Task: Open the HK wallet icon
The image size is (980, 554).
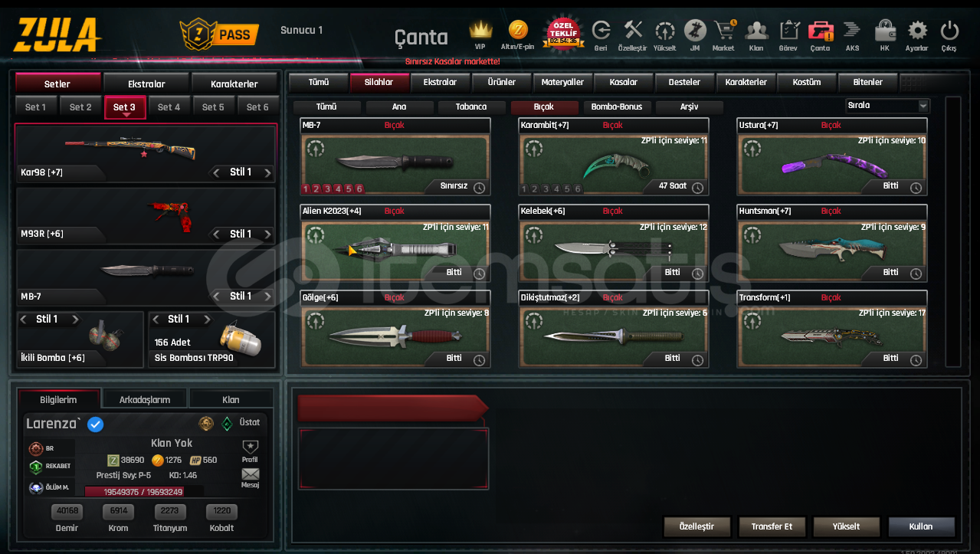Action: (x=885, y=31)
